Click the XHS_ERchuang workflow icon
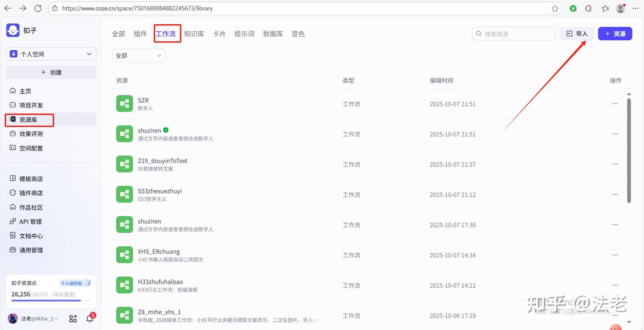This screenshot has height=330, width=644. tap(124, 255)
